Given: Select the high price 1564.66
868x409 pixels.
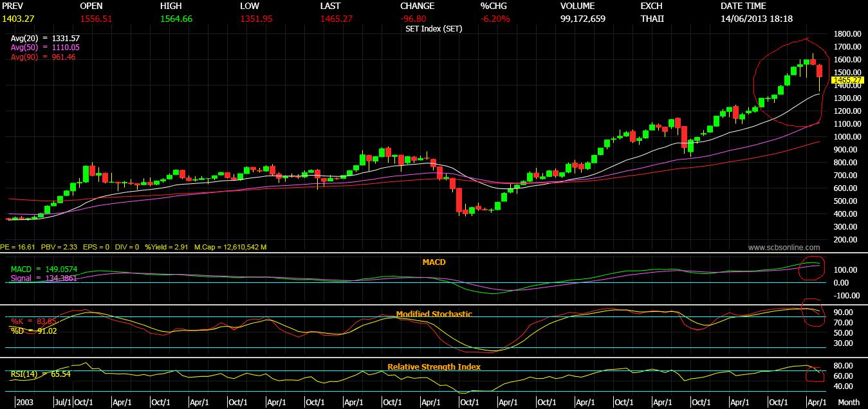Looking at the screenshot, I should pos(176,19).
